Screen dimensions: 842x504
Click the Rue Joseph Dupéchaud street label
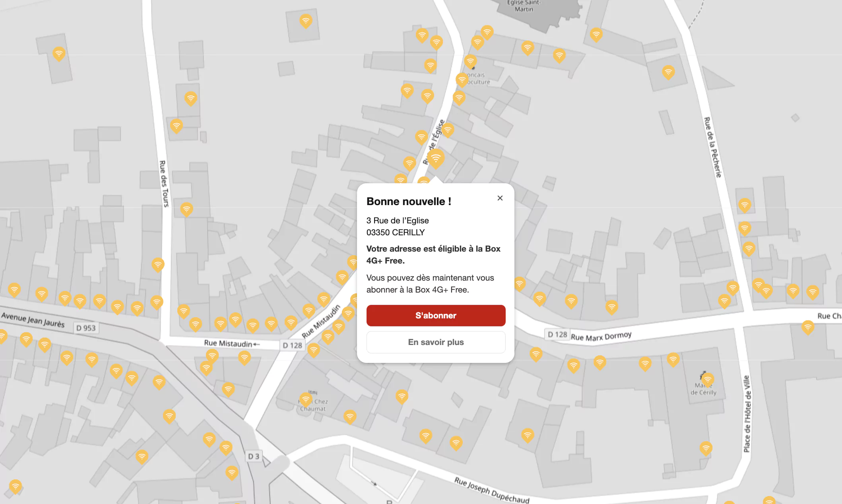[x=492, y=490]
